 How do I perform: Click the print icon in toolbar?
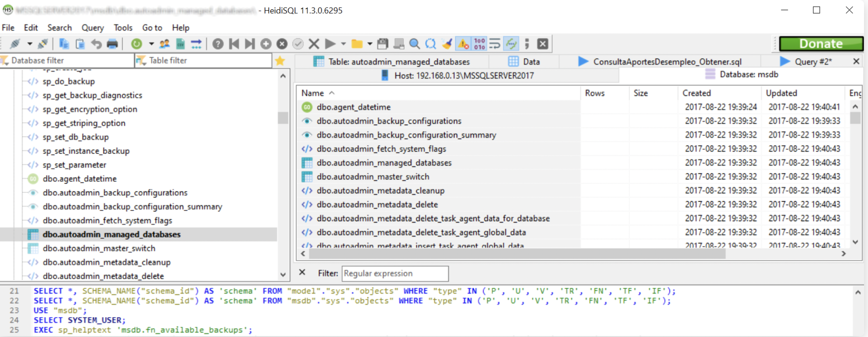click(112, 44)
